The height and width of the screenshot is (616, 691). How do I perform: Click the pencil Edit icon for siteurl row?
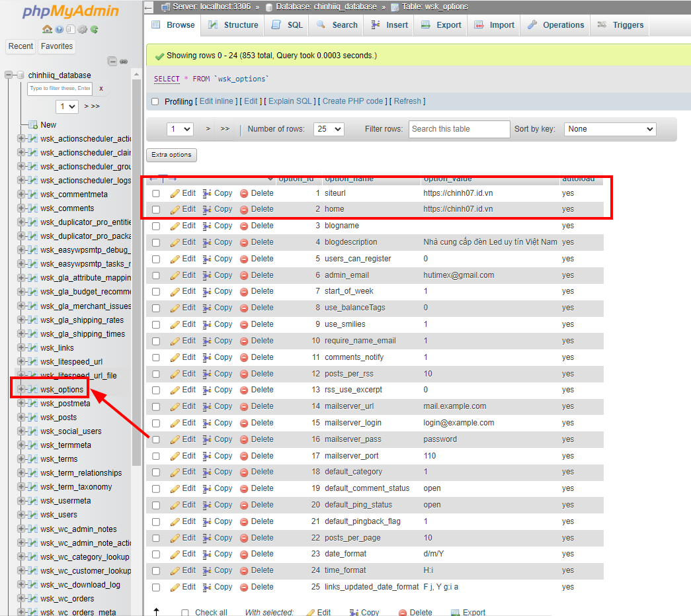click(175, 194)
